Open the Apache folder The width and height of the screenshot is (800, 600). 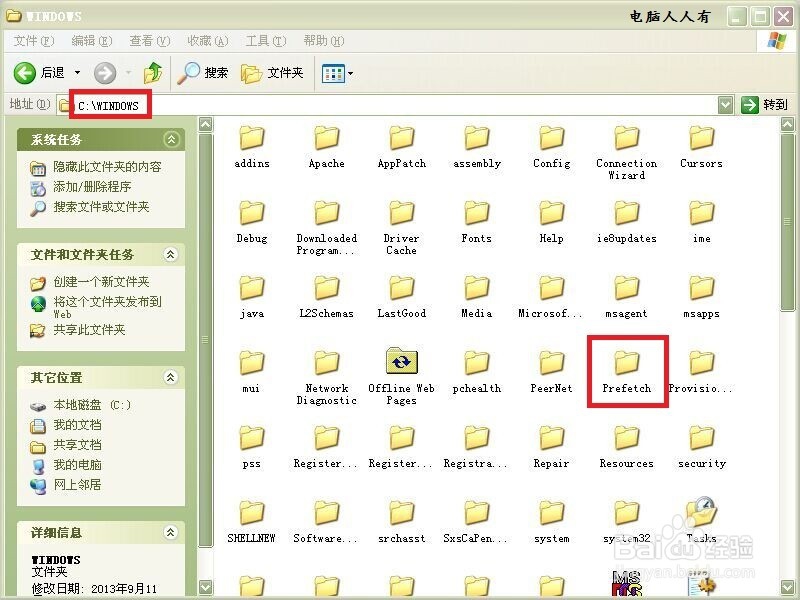(326, 139)
